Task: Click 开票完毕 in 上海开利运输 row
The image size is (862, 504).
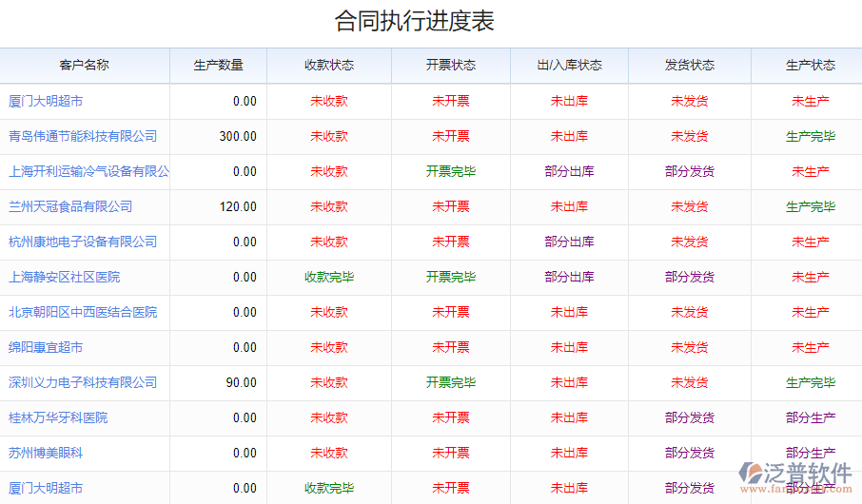Action: 451,171
